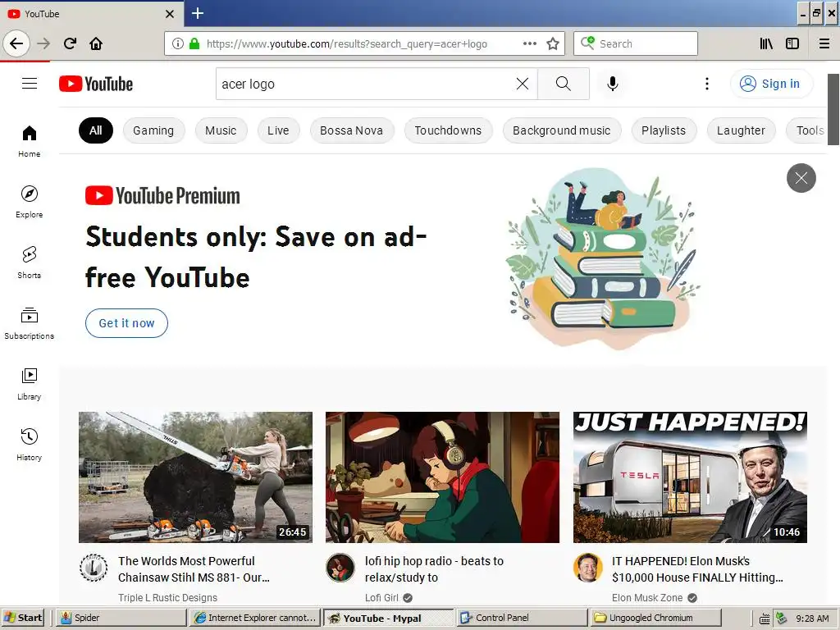The image size is (840, 630).
Task: Open Subscriptions in YouTube sidebar
Action: [30, 323]
